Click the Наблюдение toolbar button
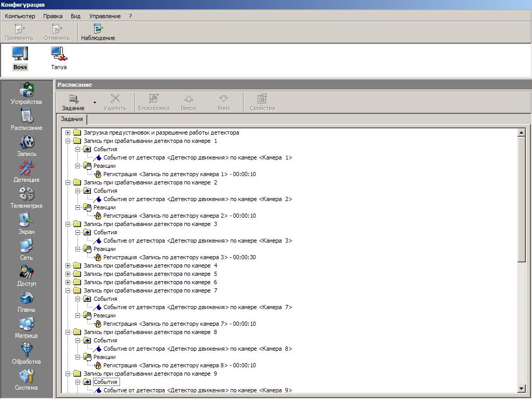This screenshot has width=532, height=399. click(x=98, y=32)
